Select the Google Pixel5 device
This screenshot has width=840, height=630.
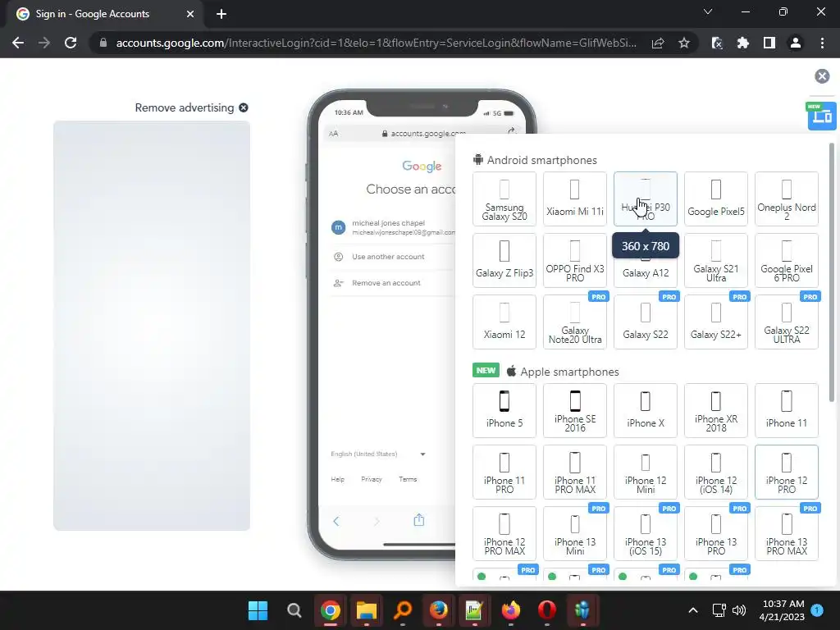click(715, 199)
